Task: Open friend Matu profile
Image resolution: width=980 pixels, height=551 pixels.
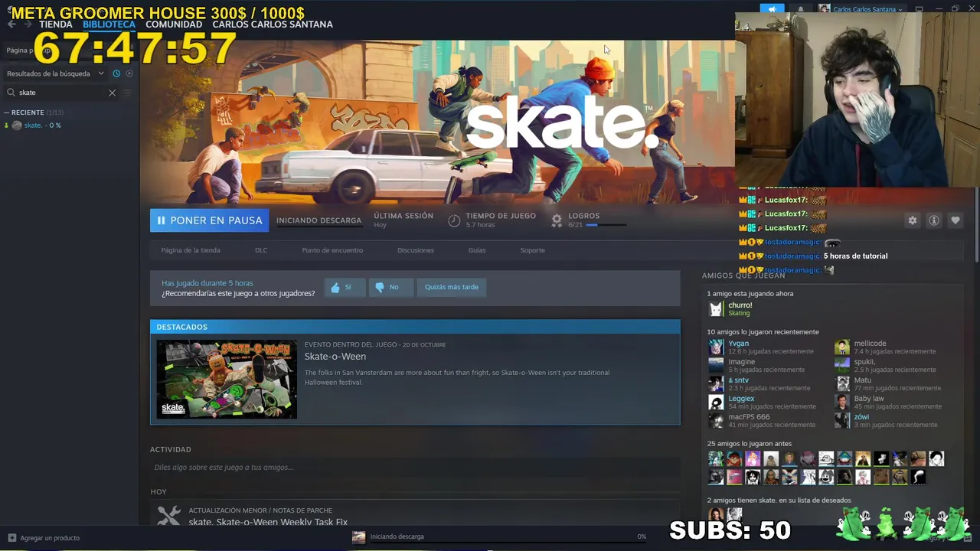Action: pos(862,380)
